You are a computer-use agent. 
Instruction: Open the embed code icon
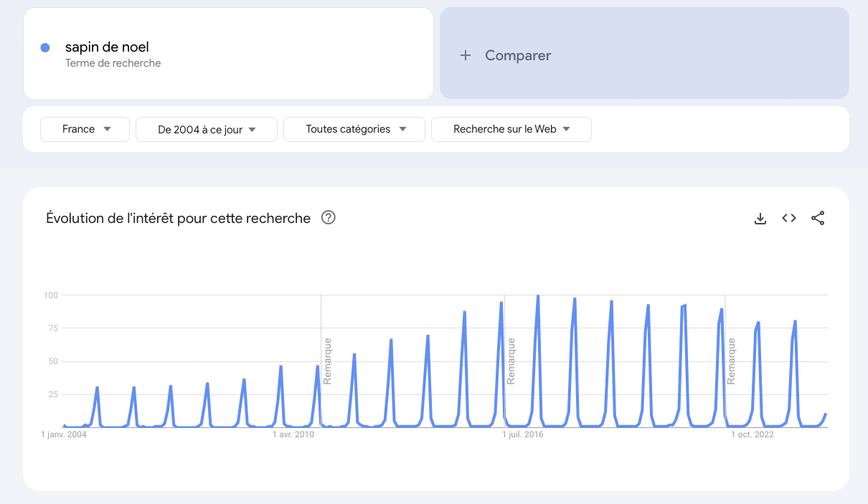(789, 219)
